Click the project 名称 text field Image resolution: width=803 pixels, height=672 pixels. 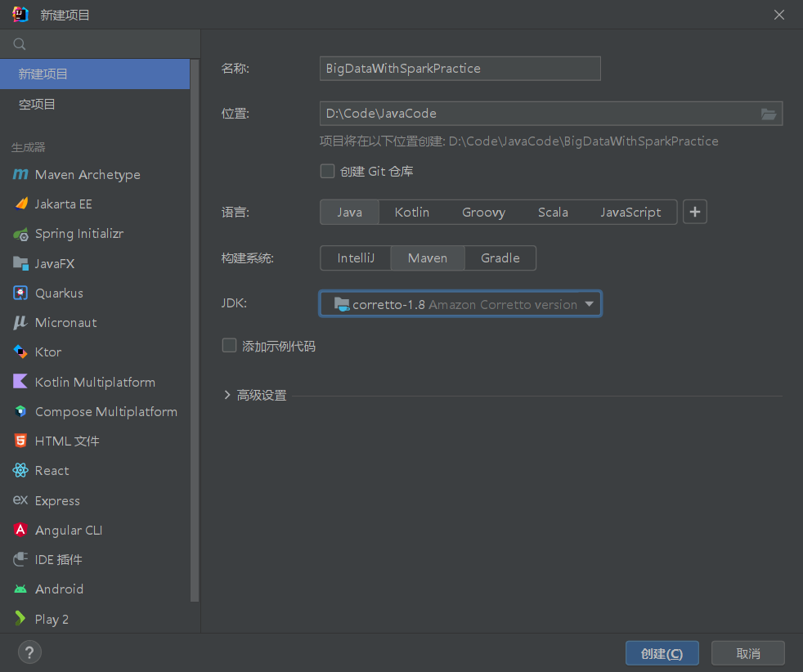coord(460,69)
